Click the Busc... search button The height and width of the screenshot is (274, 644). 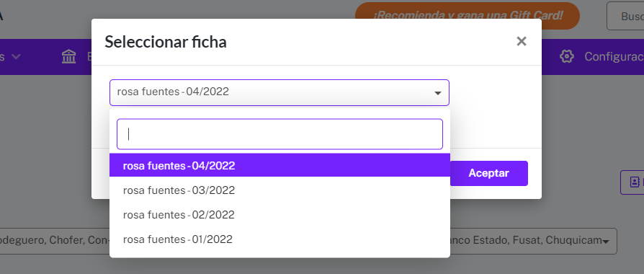(625, 16)
